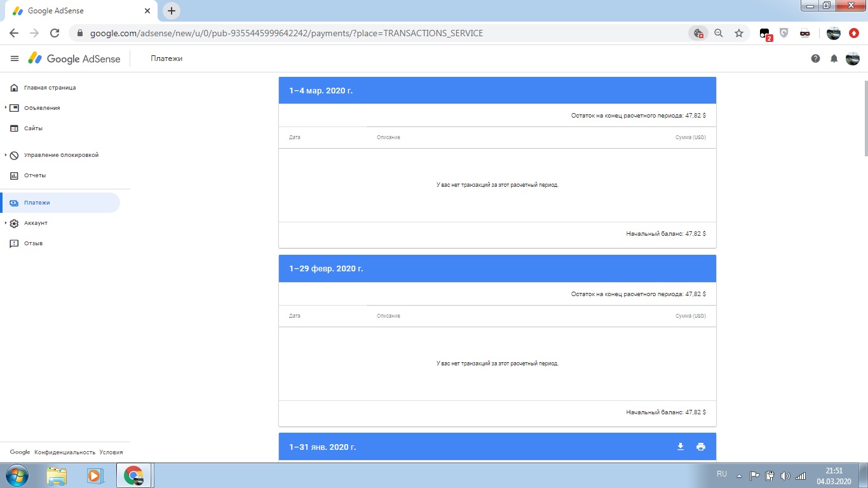
Task: Open Отзыв feedback item
Action: (33, 243)
